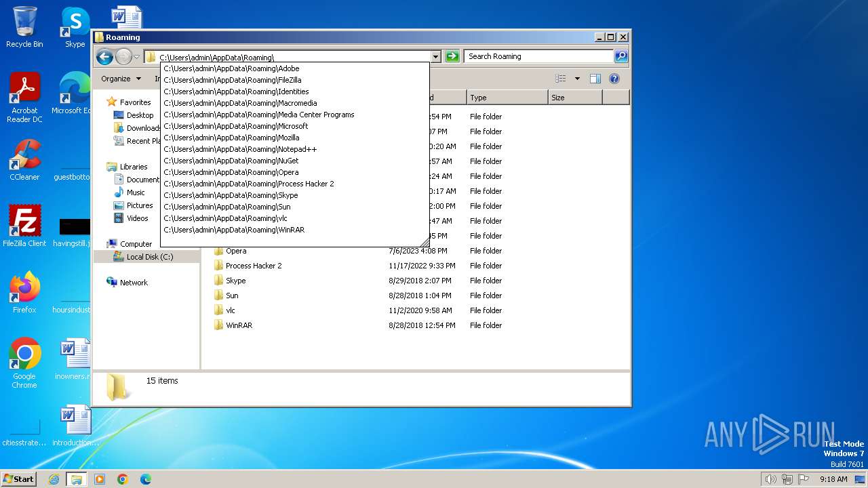
Task: Select NuGet path in autocomplete list
Action: [295, 161]
